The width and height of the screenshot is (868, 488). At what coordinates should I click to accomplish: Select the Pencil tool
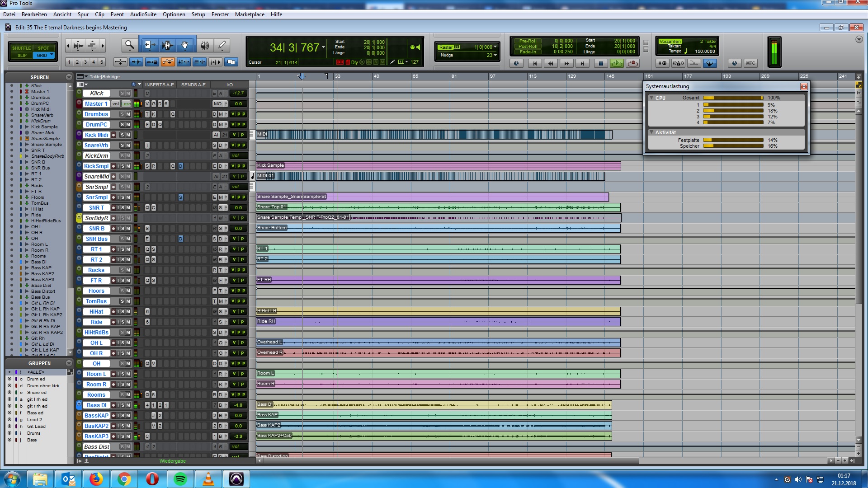pos(222,45)
